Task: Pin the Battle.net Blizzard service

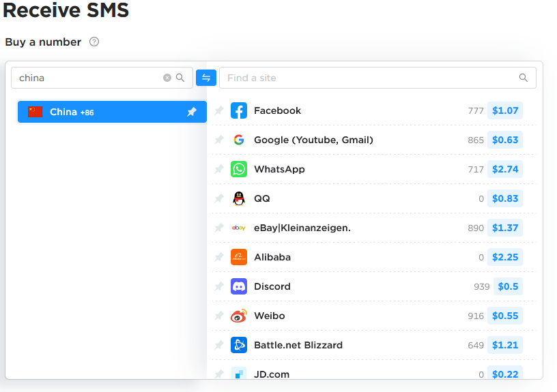Action: click(x=219, y=345)
